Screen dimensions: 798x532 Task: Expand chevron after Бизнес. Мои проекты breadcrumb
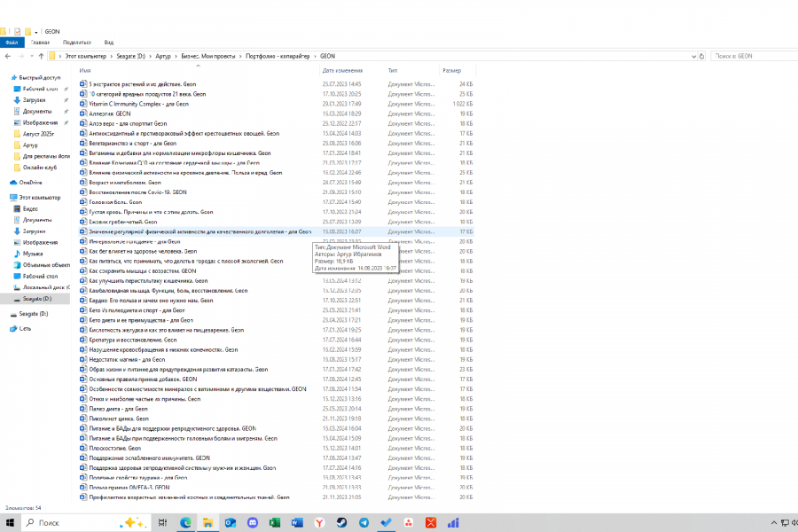[x=240, y=56]
